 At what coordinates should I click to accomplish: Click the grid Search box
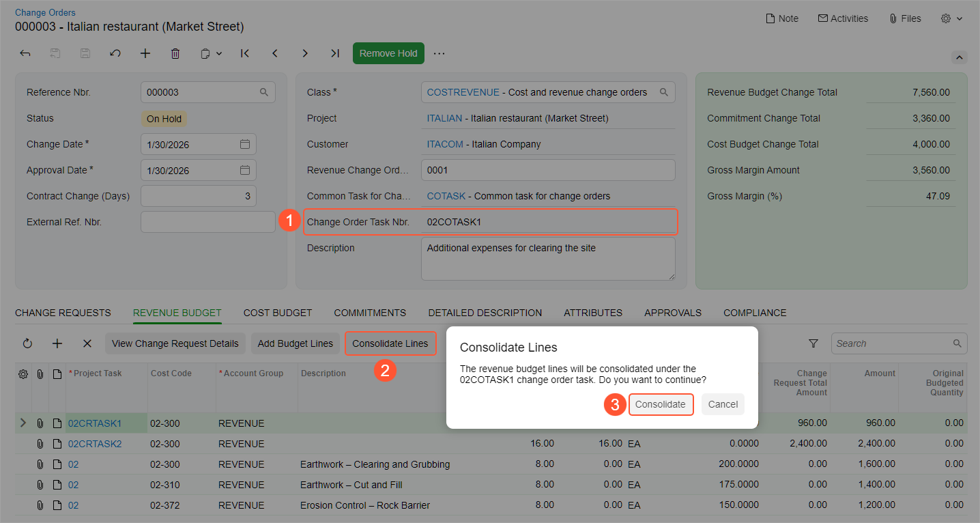pyautogui.click(x=899, y=343)
